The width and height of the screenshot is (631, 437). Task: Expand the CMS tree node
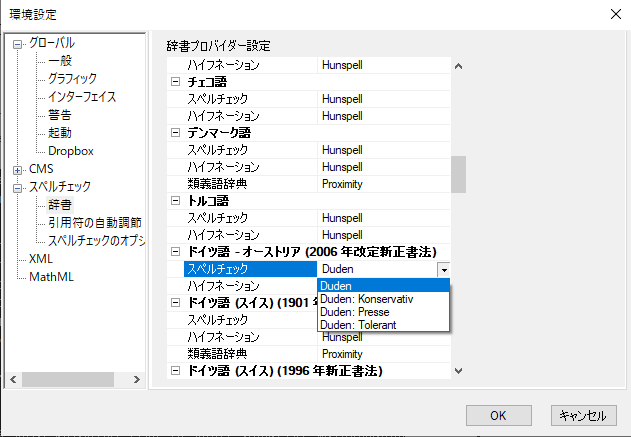17,169
